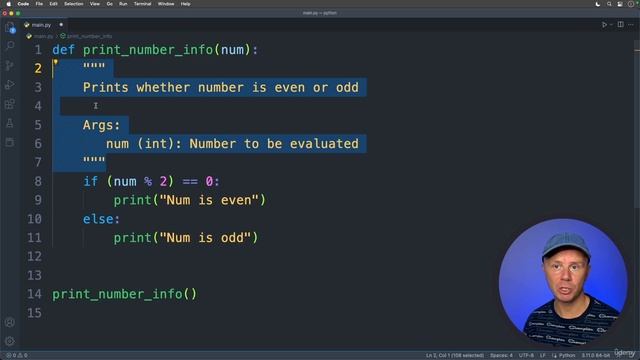Click the Ln 2, Col 1 status entry
This screenshot has width=640, height=360.
point(455,356)
